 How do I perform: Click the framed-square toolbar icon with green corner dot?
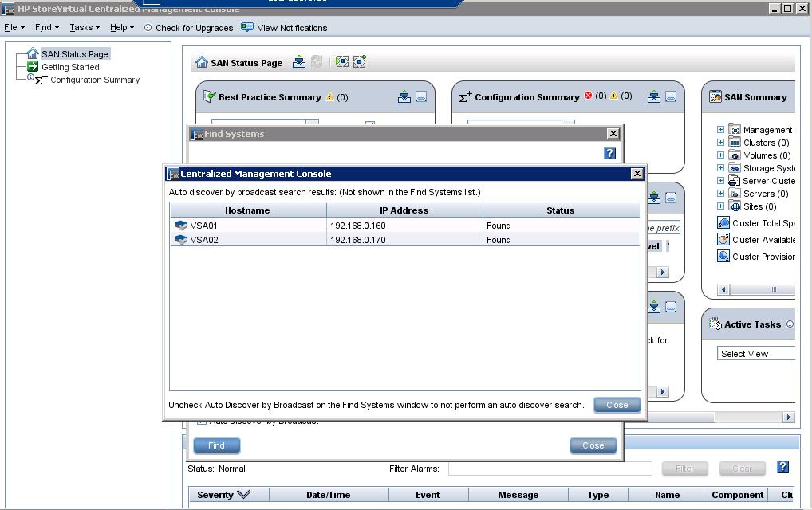pos(360,62)
